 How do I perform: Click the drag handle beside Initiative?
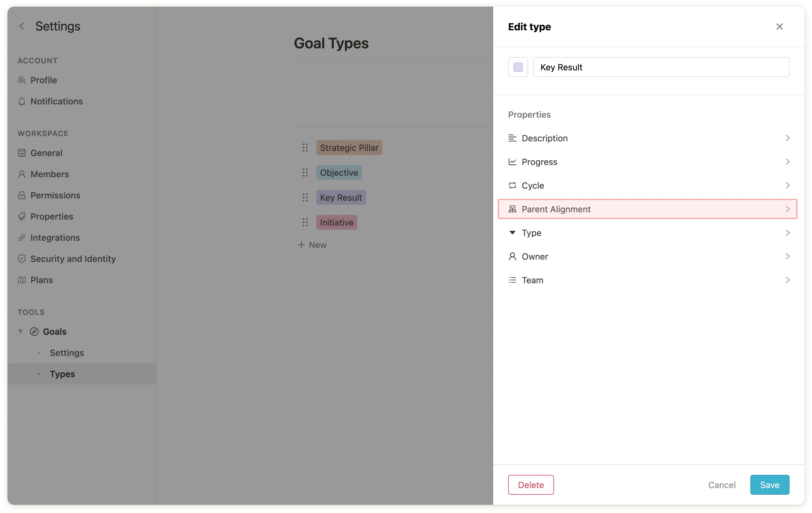305,222
